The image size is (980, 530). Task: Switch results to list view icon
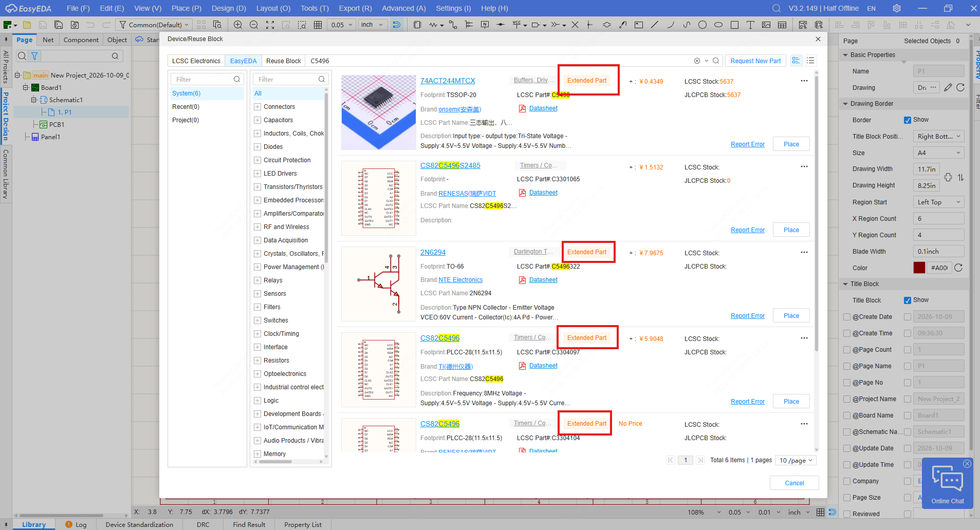pyautogui.click(x=810, y=61)
